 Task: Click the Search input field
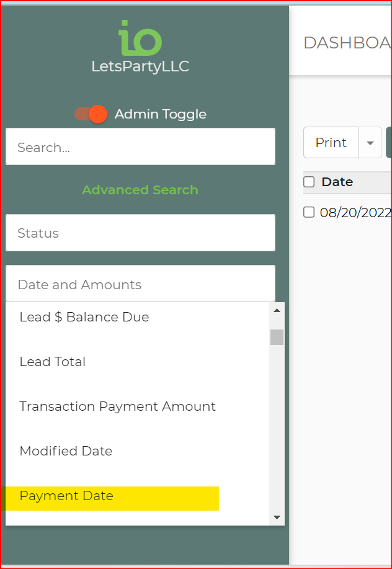pyautogui.click(x=140, y=147)
